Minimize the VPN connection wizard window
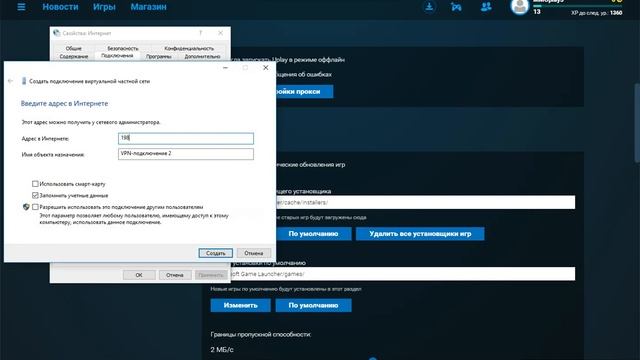The height and width of the screenshot is (360, 640). pyautogui.click(x=225, y=68)
